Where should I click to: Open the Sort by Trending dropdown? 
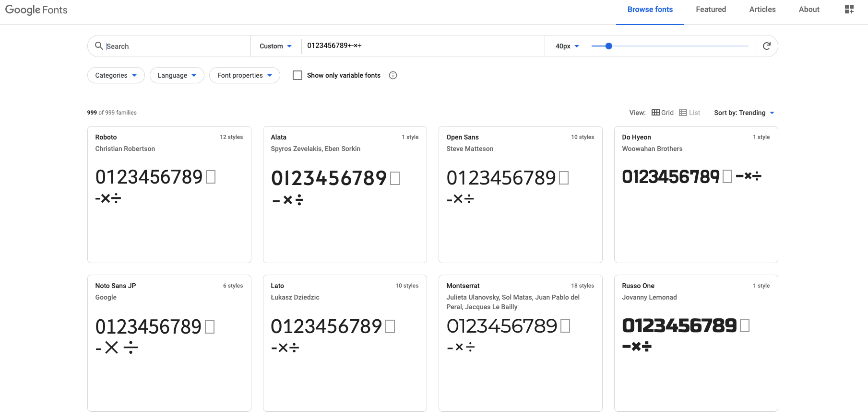tap(744, 113)
